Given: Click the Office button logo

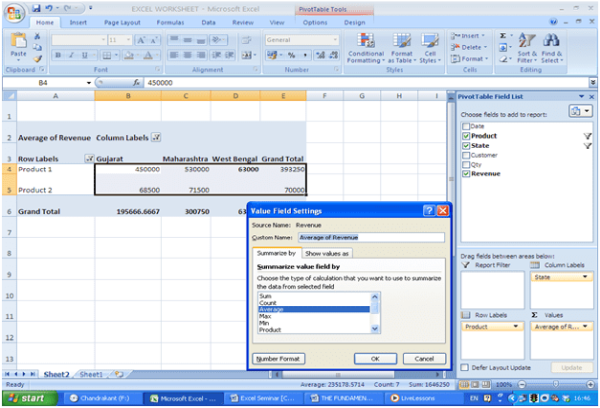Looking at the screenshot, I should click(13, 11).
